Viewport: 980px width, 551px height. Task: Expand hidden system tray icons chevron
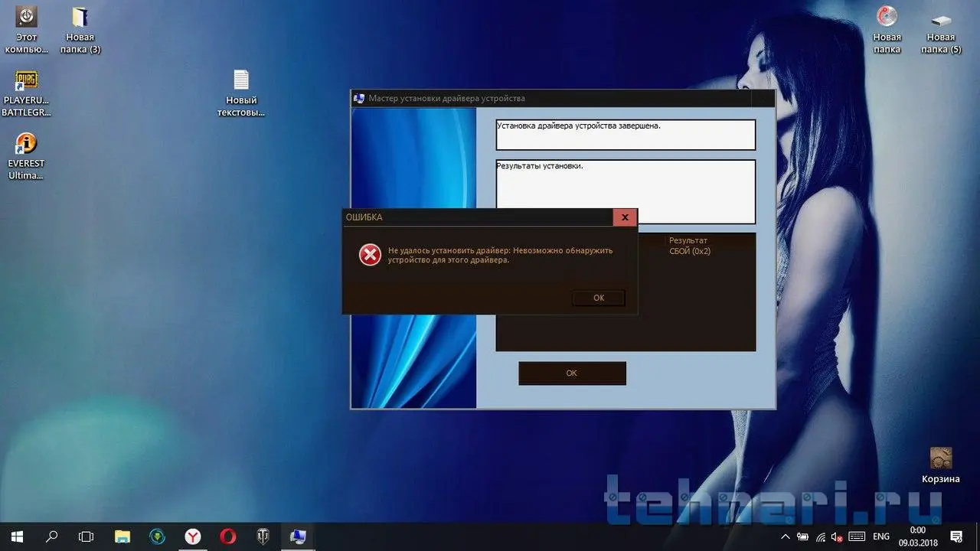[786, 536]
